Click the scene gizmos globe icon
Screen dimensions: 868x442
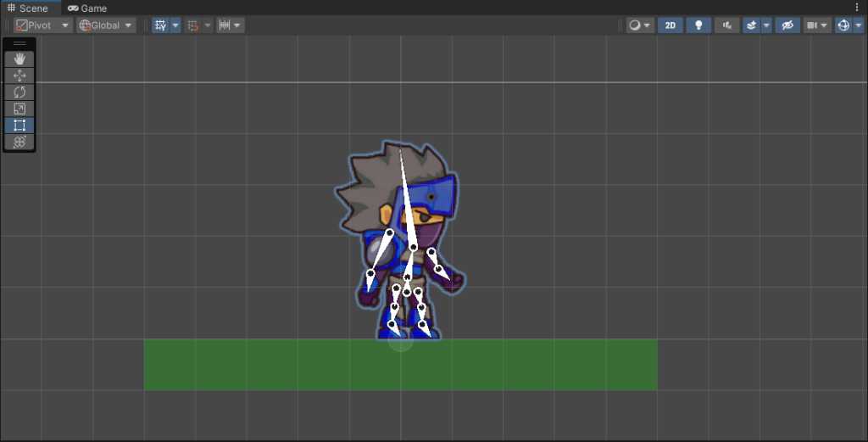tap(843, 25)
